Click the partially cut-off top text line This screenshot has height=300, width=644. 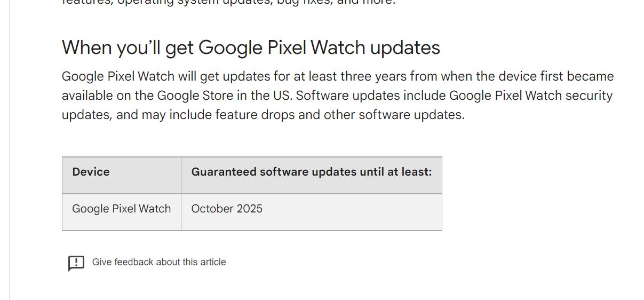coord(229,2)
